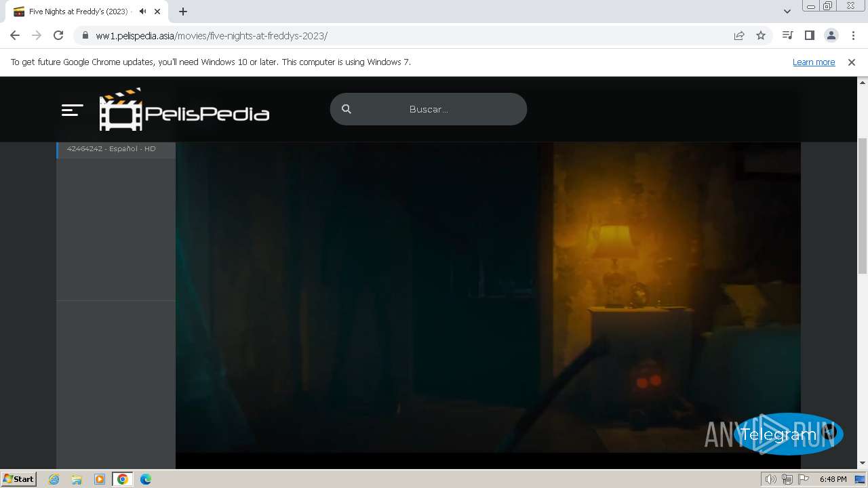Screen dimensions: 868x488
Task: Go back to previous page
Action: click(x=15, y=35)
